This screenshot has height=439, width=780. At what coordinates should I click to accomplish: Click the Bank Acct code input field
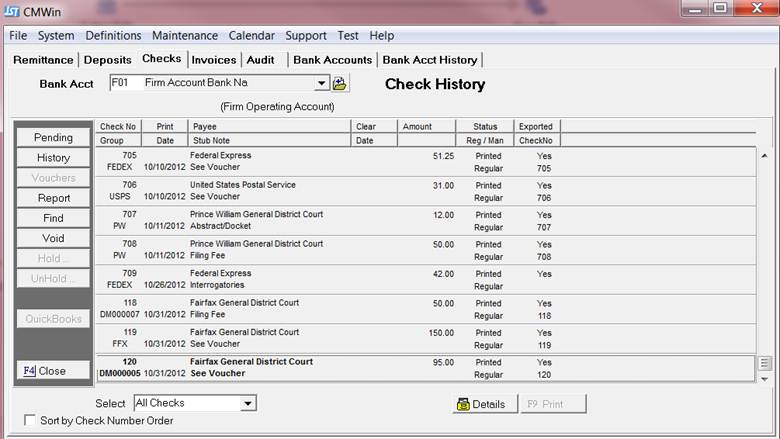tap(123, 84)
